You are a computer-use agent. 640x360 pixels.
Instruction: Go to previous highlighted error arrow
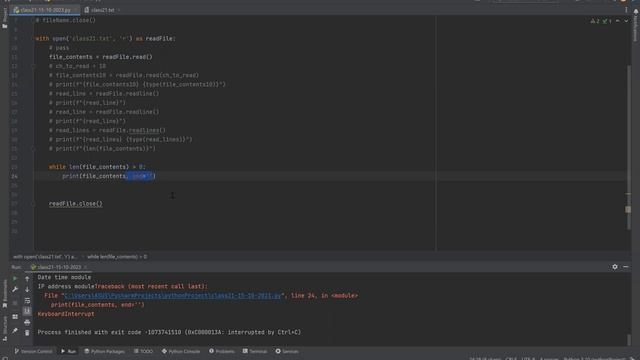618,21
